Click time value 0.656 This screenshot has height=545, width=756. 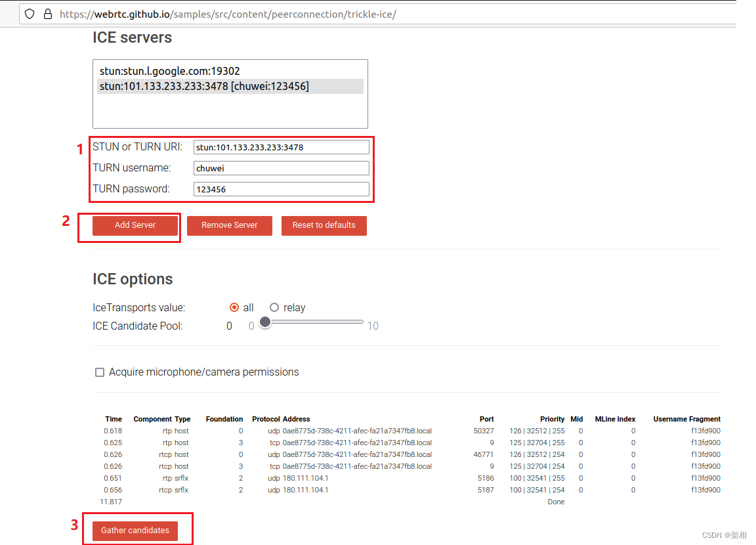(x=113, y=490)
